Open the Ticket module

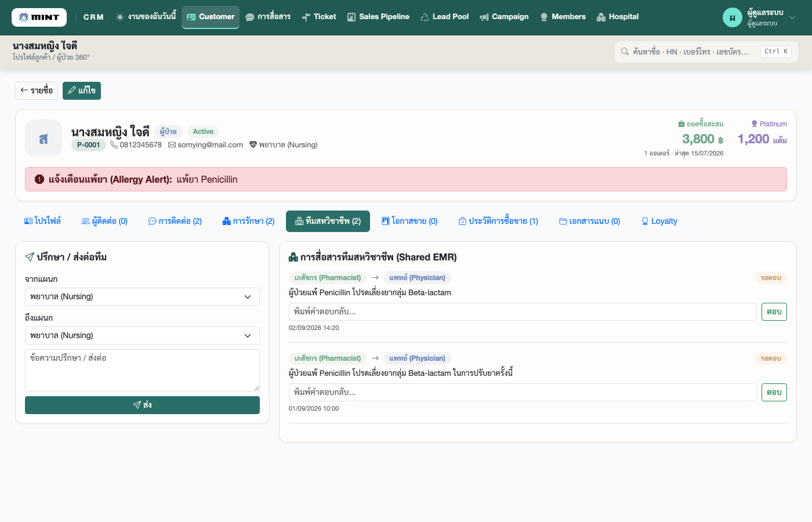tap(319, 17)
